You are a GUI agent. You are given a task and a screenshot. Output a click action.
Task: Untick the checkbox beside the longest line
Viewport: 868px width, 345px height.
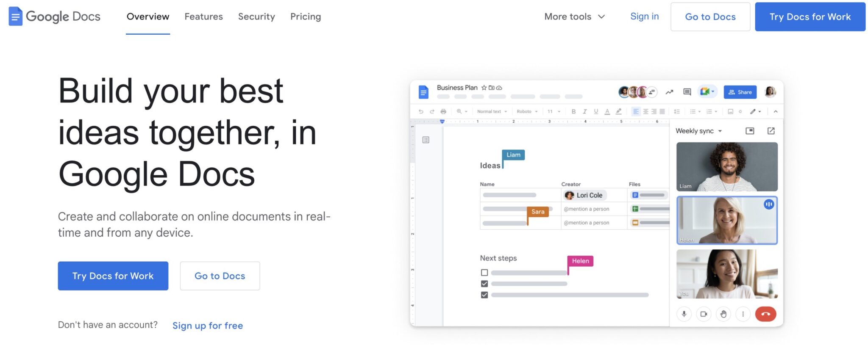coord(484,295)
